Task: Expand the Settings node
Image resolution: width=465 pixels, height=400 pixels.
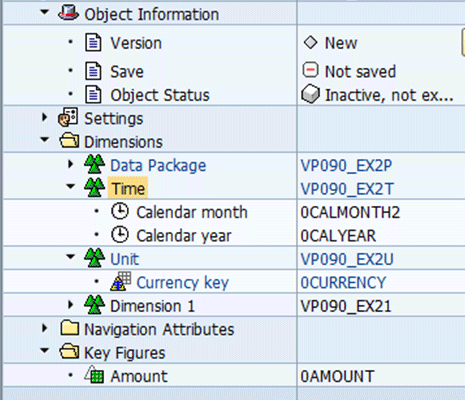Action: pyautogui.click(x=45, y=117)
